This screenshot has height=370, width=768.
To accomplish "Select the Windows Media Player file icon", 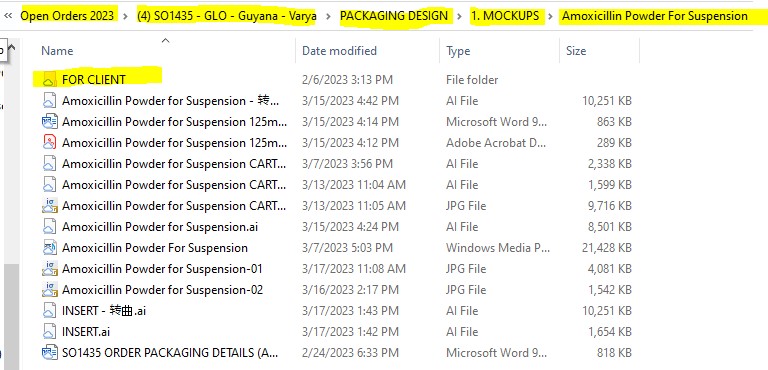I will click(x=49, y=248).
